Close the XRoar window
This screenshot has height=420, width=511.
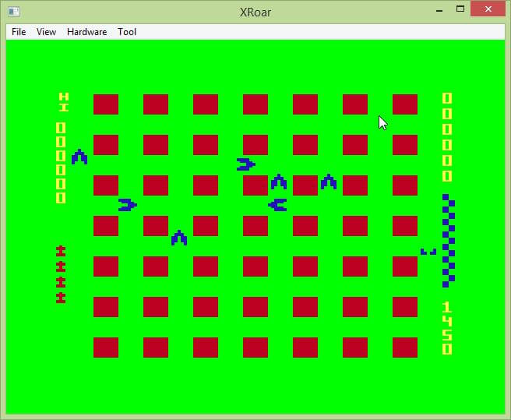[488, 9]
